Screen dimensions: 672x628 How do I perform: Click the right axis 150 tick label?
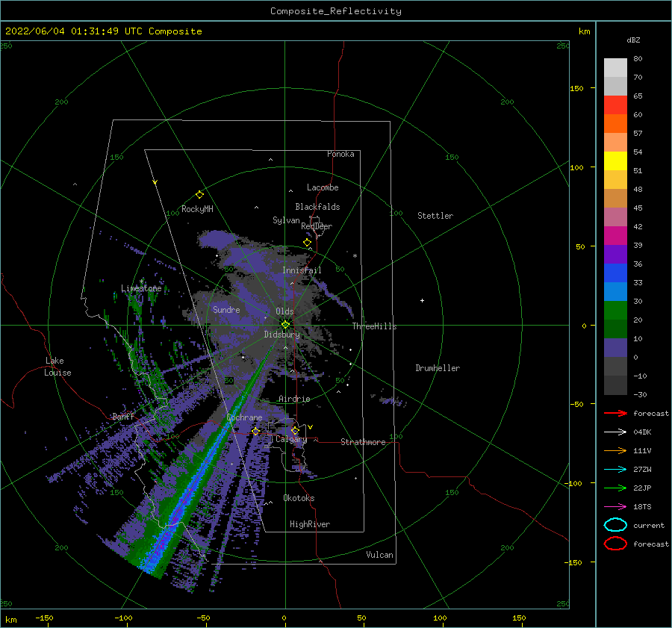(576, 88)
